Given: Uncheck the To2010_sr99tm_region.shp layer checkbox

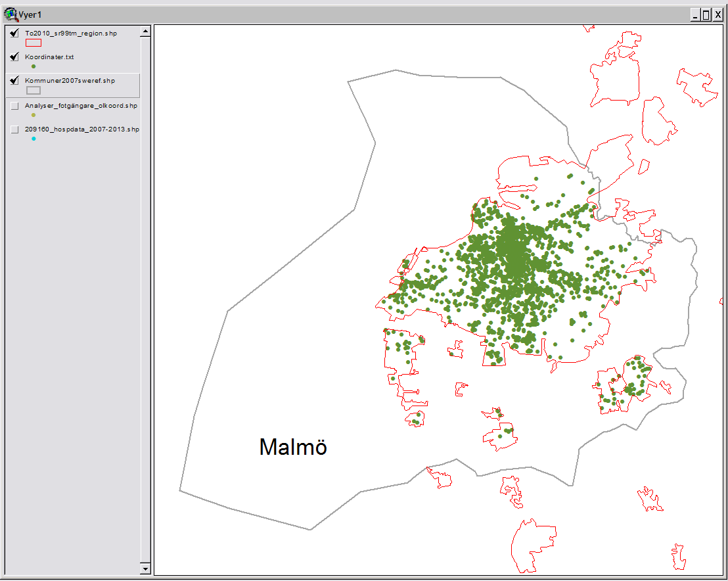Looking at the screenshot, I should pos(14,33).
